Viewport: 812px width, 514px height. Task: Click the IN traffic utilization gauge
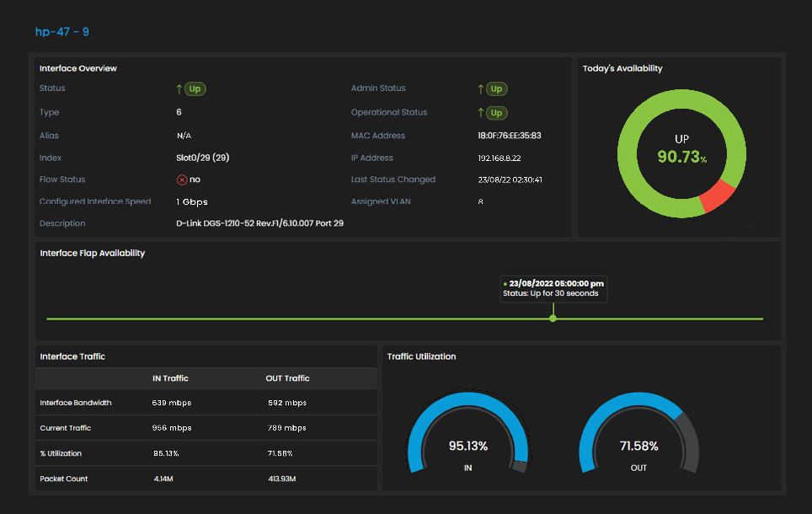tap(467, 432)
